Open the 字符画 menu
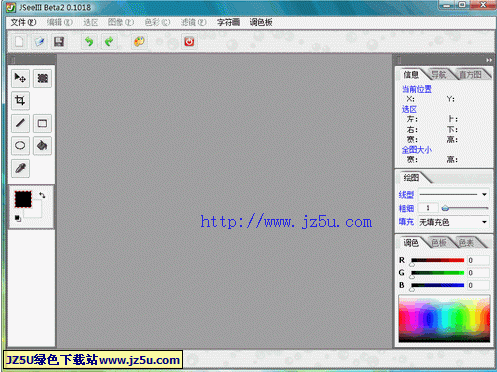The image size is (497, 372). [x=228, y=22]
